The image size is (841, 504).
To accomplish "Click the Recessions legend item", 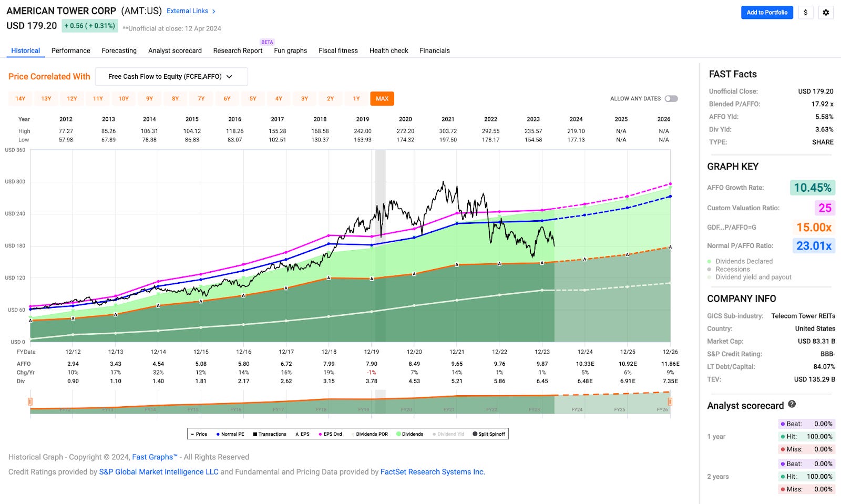I will coord(729,269).
